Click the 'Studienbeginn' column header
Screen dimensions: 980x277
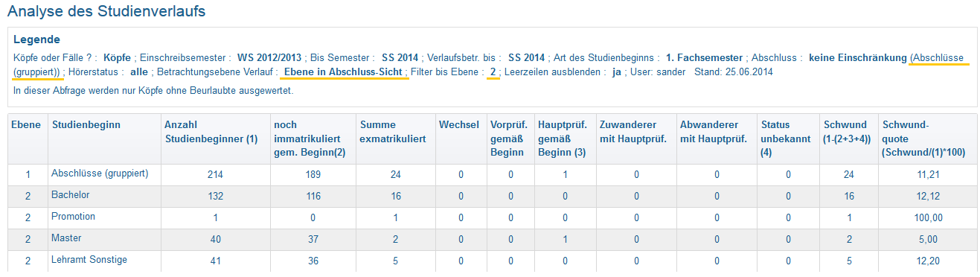click(x=86, y=124)
